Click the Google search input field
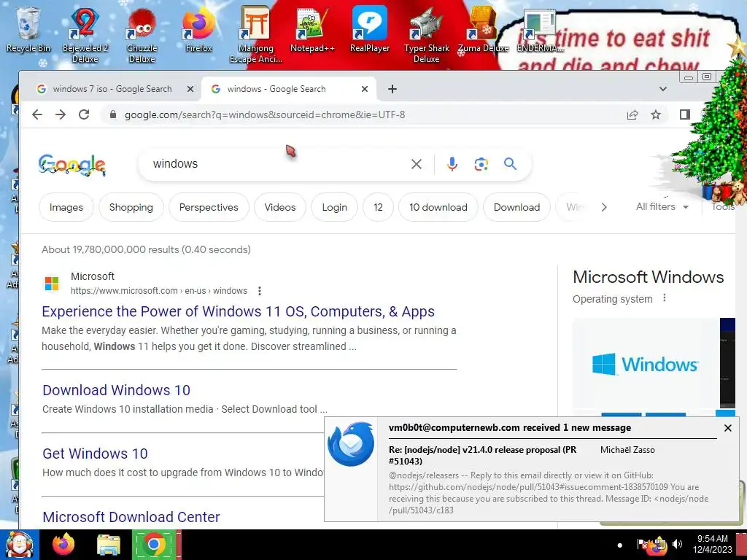The width and height of the screenshot is (747, 560). (276, 164)
